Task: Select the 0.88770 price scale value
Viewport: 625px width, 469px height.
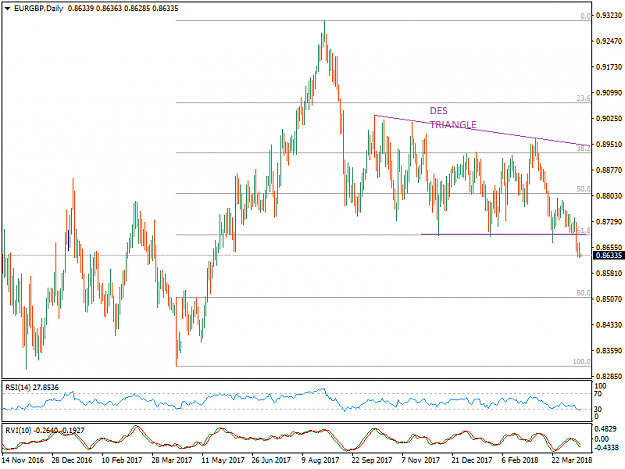Action: tap(609, 170)
